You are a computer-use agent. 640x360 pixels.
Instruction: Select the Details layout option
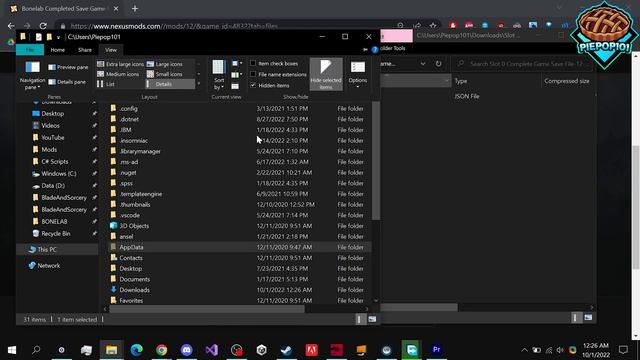[x=170, y=84]
